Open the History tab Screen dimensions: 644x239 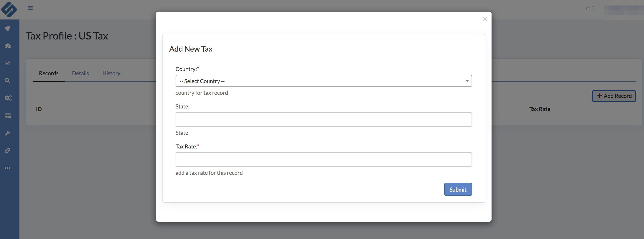pos(111,73)
